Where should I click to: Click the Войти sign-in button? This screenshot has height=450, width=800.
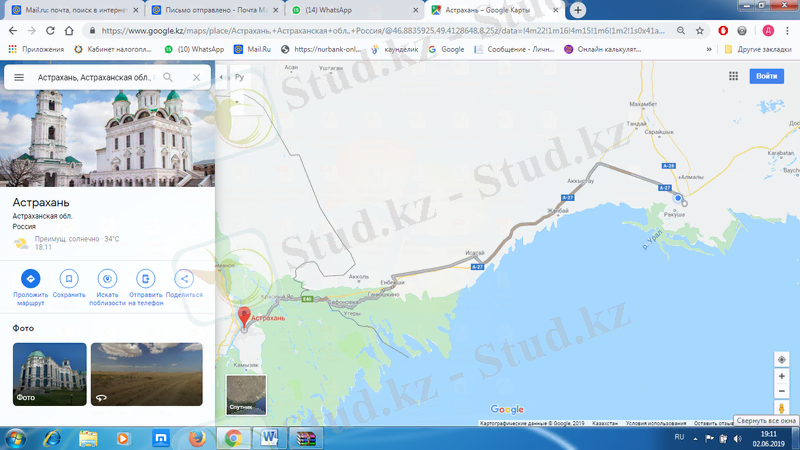(766, 76)
